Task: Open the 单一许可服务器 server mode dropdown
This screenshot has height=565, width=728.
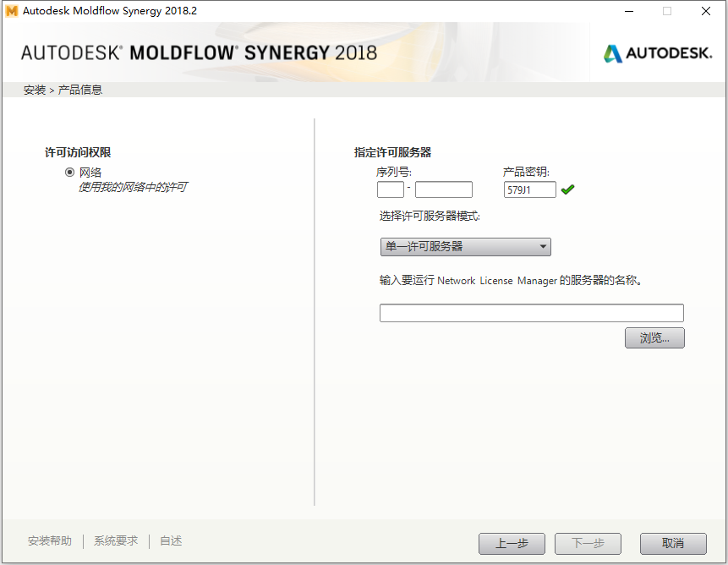Action: pos(466,247)
